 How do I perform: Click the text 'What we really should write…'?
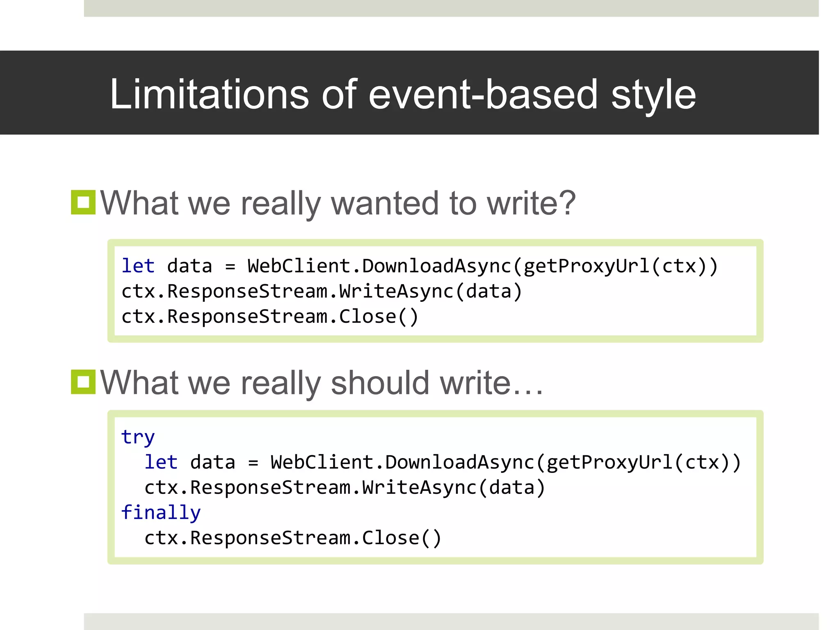322,383
